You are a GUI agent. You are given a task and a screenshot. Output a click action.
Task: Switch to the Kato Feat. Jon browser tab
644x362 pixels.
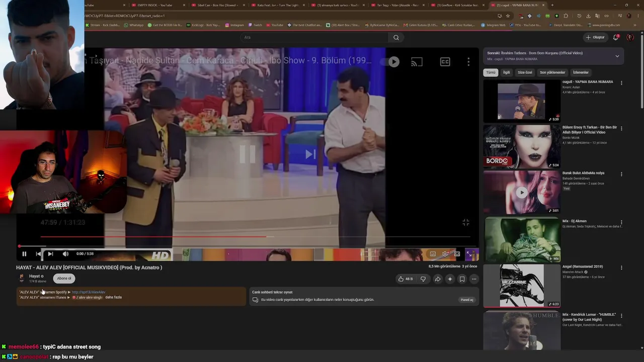(278, 5)
